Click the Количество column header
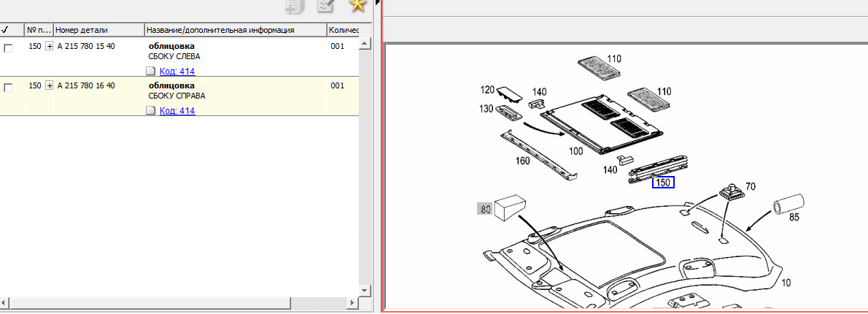This screenshot has width=868, height=314. point(344,30)
